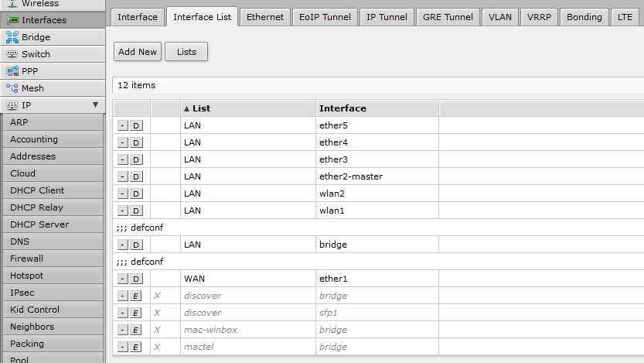The width and height of the screenshot is (644, 363).
Task: Sort by the List column header
Action: click(x=248, y=108)
